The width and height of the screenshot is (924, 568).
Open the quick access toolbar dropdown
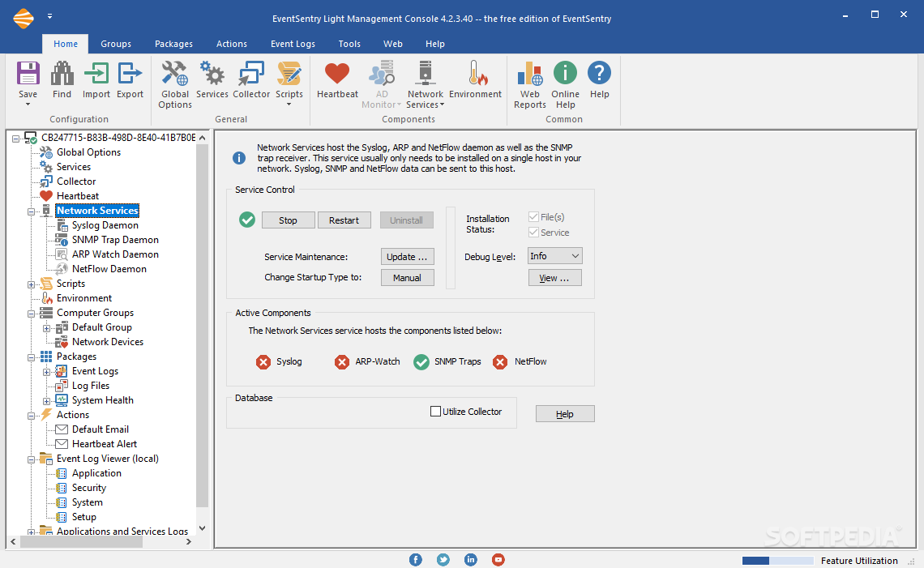coord(49,16)
